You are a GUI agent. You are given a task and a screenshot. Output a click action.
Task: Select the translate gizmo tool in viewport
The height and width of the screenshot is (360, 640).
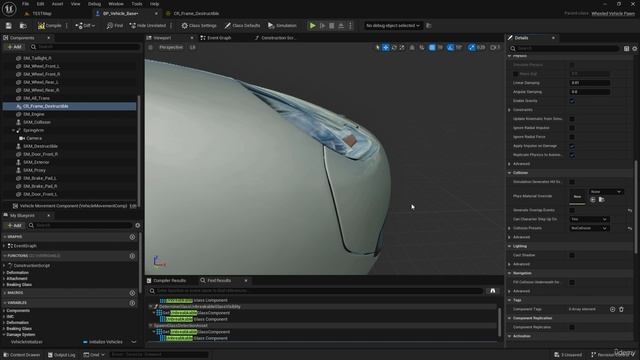385,48
